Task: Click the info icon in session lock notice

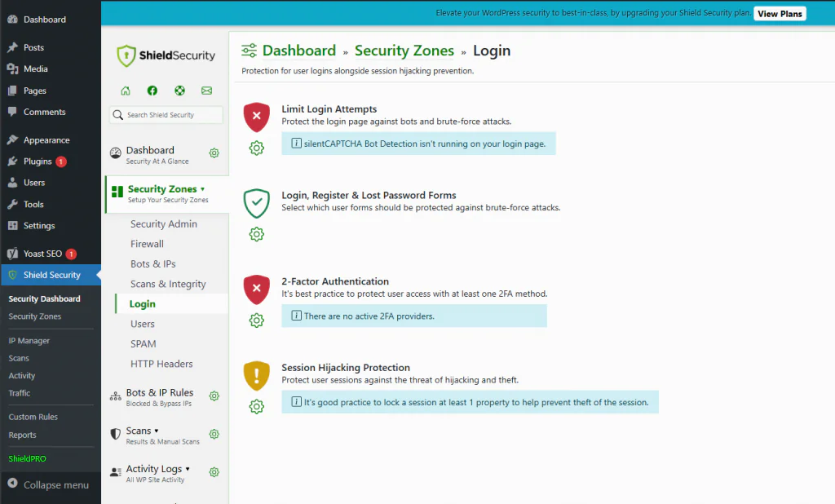Action: pos(296,402)
